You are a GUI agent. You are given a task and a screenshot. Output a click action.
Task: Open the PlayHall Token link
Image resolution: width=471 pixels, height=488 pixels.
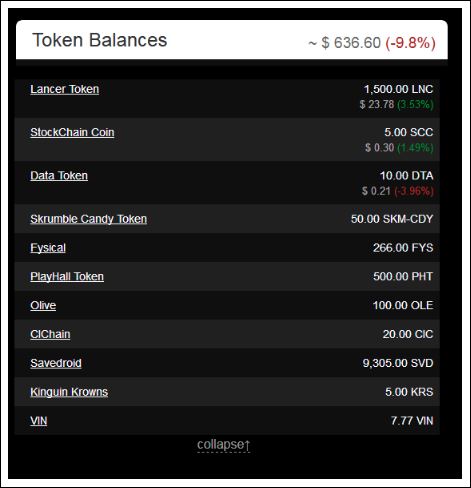(67, 277)
